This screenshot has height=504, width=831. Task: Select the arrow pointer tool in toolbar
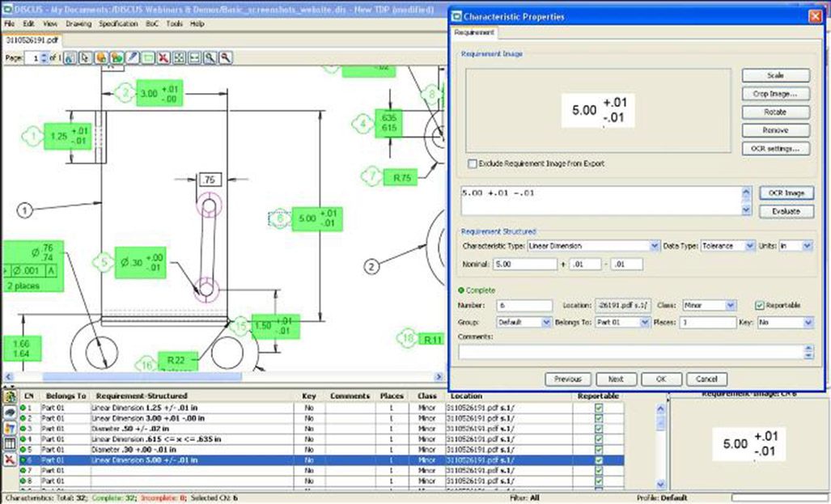85,58
